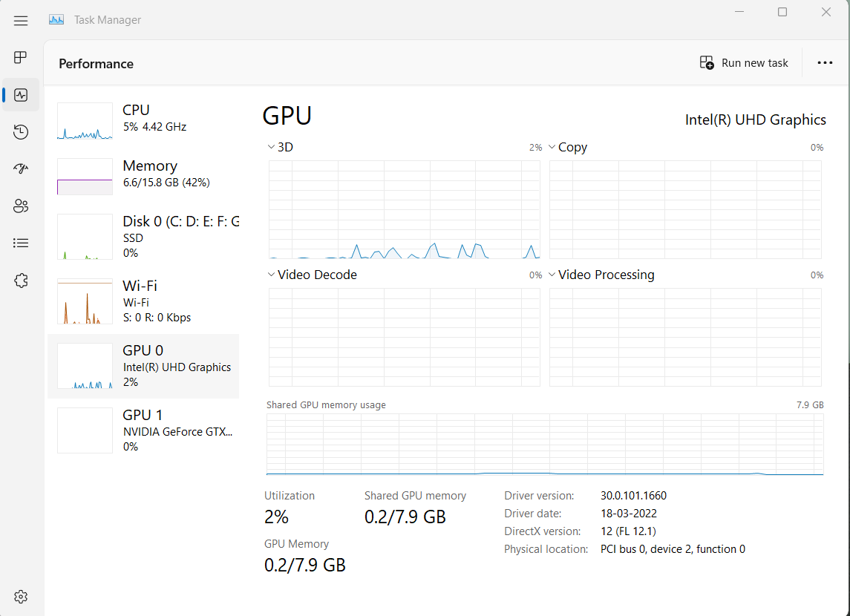
Task: Open the hamburger navigation menu
Action: click(x=21, y=21)
